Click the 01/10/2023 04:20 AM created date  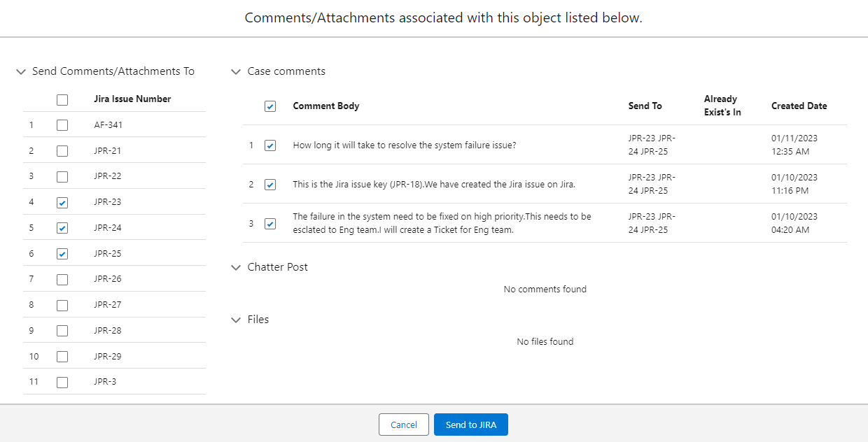(794, 223)
